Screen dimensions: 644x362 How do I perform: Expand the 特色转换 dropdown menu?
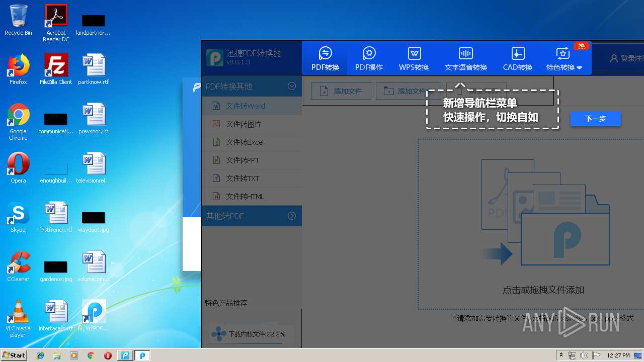coord(564,58)
